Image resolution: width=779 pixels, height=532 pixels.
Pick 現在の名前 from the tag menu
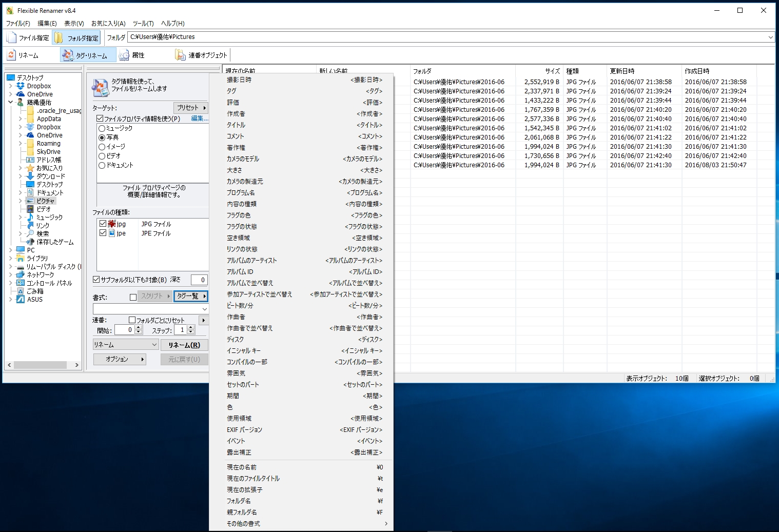click(x=301, y=467)
